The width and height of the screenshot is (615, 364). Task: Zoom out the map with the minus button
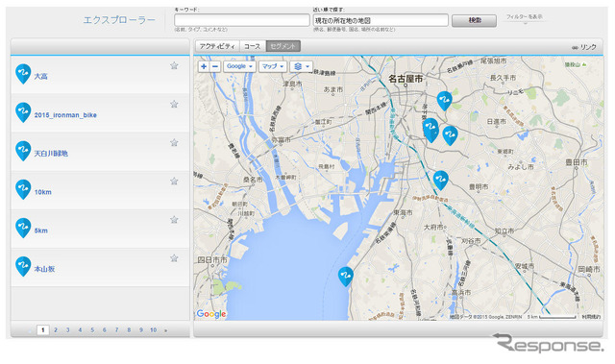point(215,66)
